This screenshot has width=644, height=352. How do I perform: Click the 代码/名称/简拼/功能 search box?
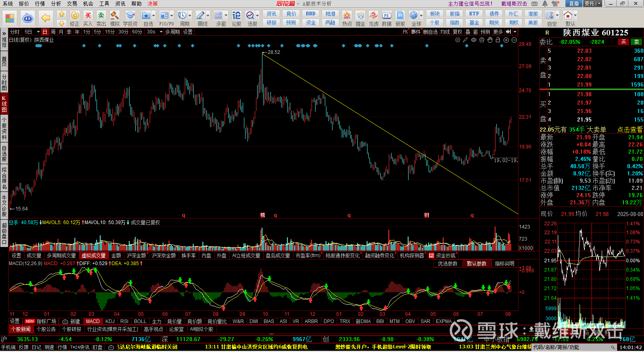pos(574,347)
